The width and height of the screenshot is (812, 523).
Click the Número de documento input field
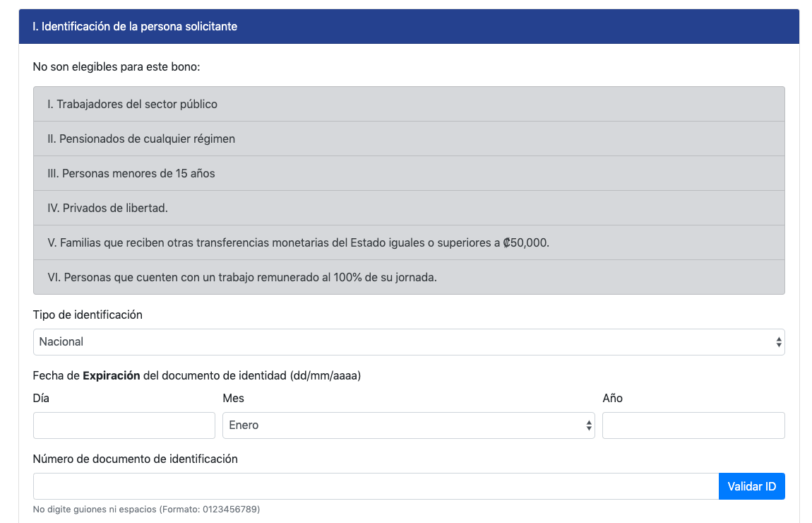[x=375, y=486]
